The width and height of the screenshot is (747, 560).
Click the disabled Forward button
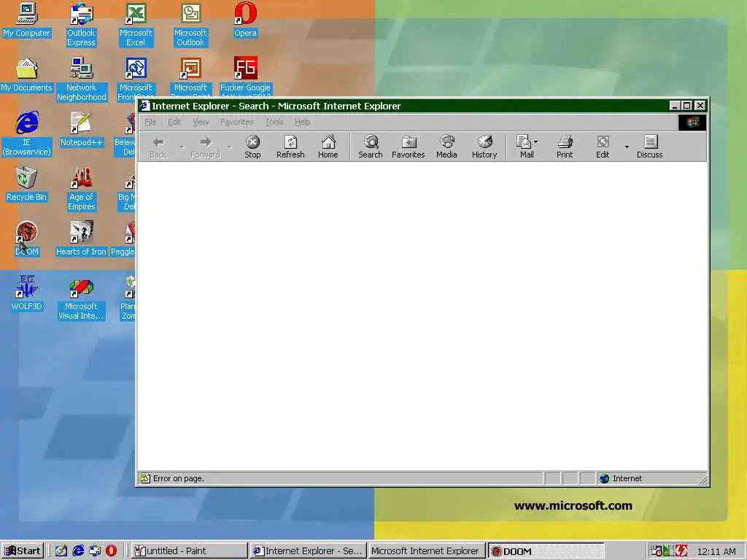pos(205,147)
